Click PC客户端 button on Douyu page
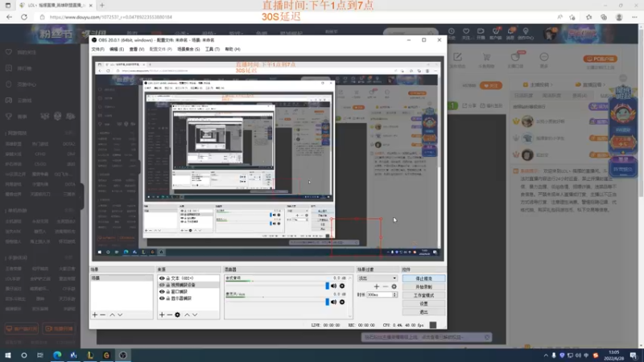 click(x=600, y=59)
